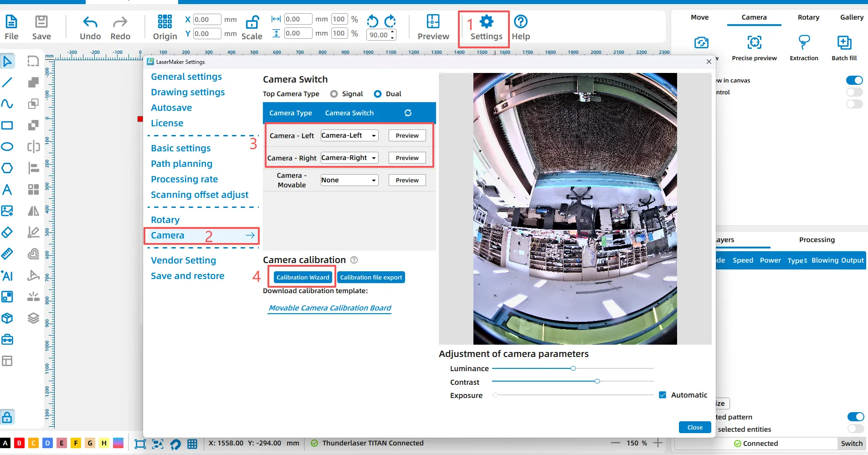Click the Precise preview icon

tap(754, 42)
